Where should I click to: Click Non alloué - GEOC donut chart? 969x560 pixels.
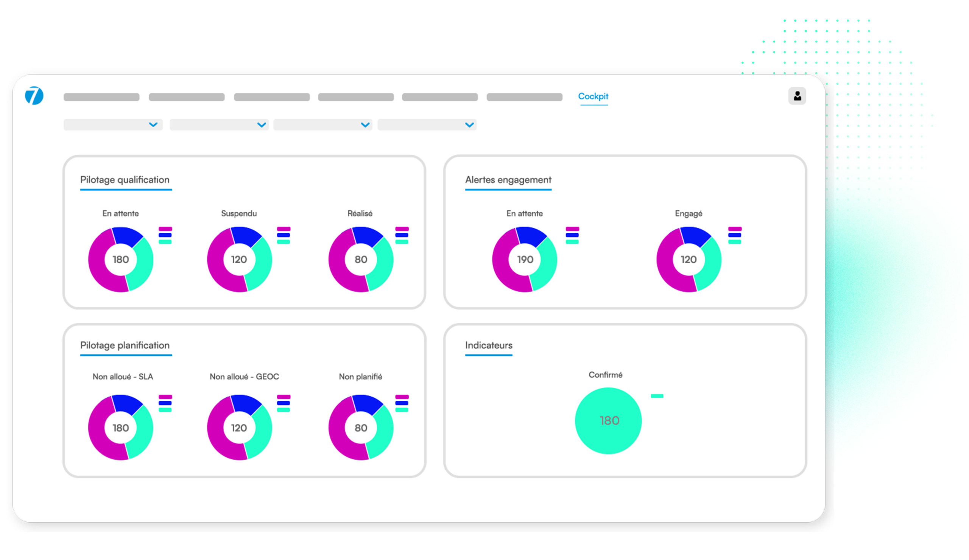239,428
